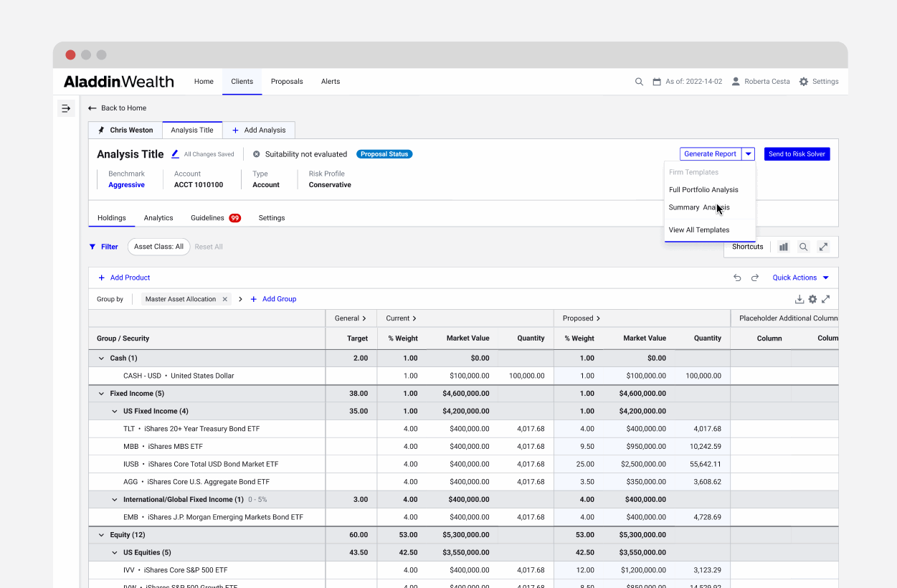Click the plus icon on Add Analysis tab
This screenshot has height=588, width=897.
[235, 131]
